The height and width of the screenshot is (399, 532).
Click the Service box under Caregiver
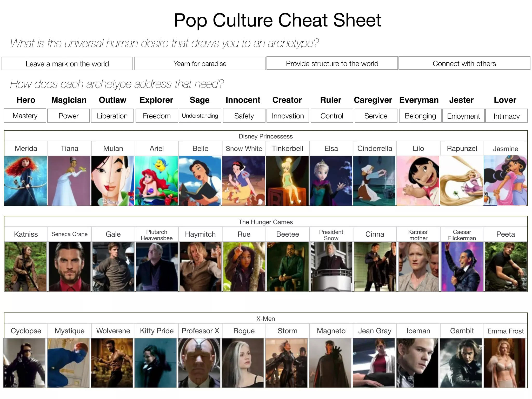click(376, 116)
